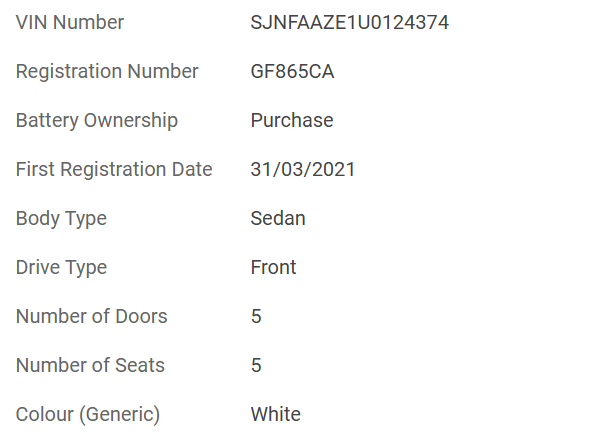Click the Front drive type value
The height and width of the screenshot is (440, 593).
(273, 267)
